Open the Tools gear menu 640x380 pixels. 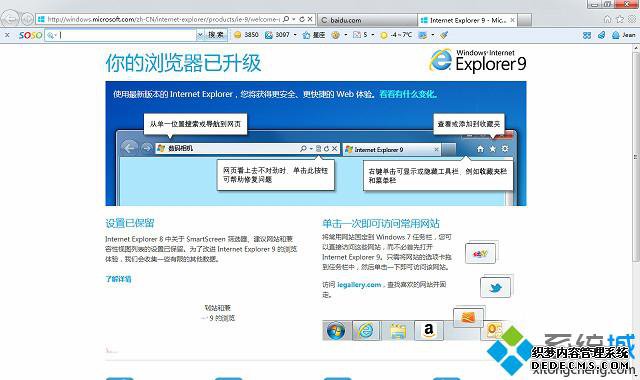(x=632, y=19)
